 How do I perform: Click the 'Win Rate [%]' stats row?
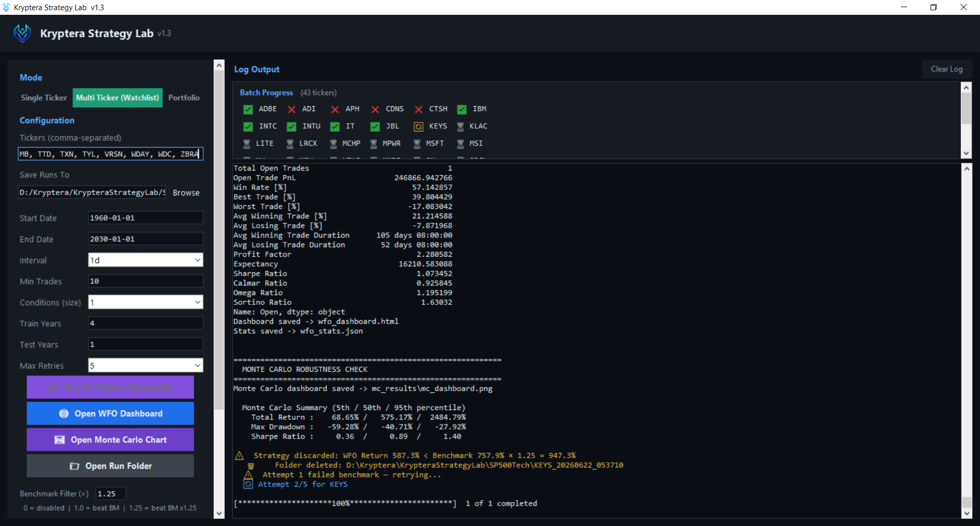pyautogui.click(x=342, y=187)
